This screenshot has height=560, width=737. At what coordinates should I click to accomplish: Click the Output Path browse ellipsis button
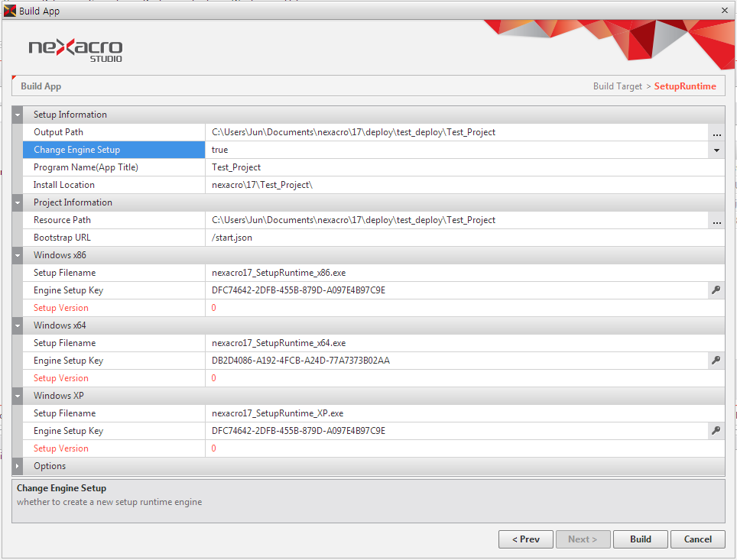point(716,133)
